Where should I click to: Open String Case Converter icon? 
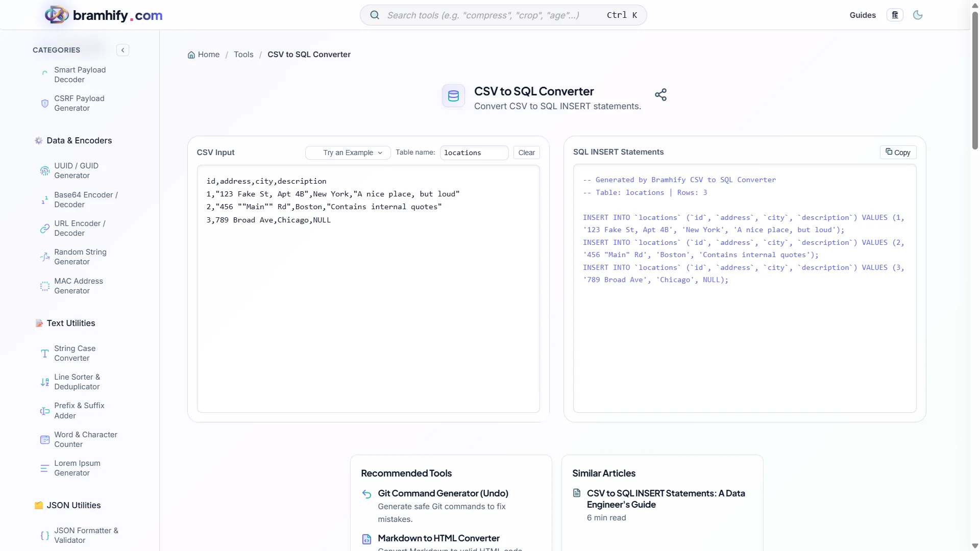pyautogui.click(x=45, y=354)
